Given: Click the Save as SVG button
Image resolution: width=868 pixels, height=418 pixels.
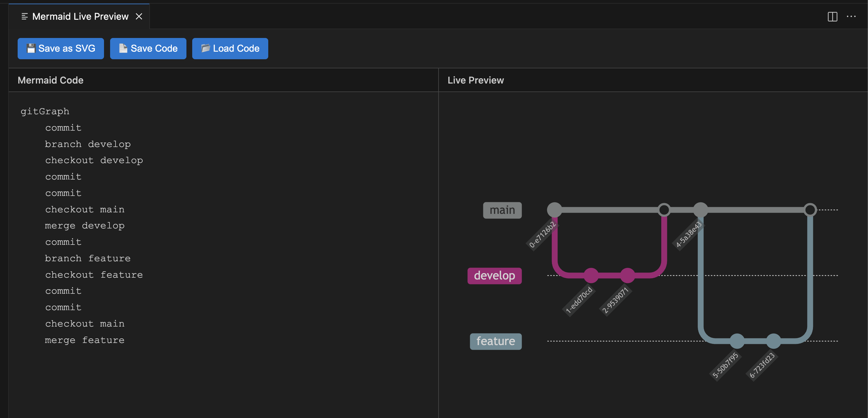Looking at the screenshot, I should [61, 49].
